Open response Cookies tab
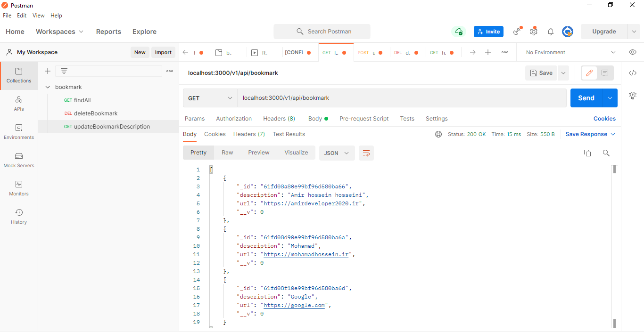This screenshot has width=644, height=332. pyautogui.click(x=215, y=134)
